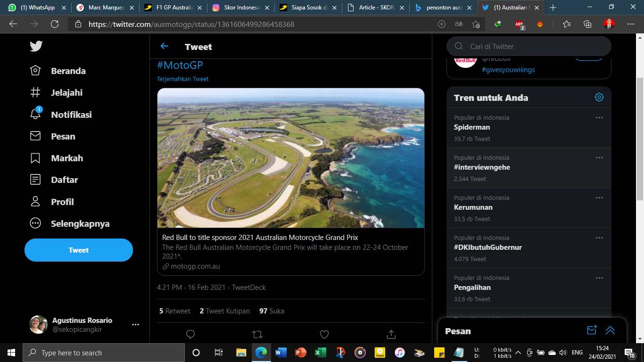Viewport: 644px width, 362px height.
Task: Open more options for Spiderman trend
Action: 599,118
